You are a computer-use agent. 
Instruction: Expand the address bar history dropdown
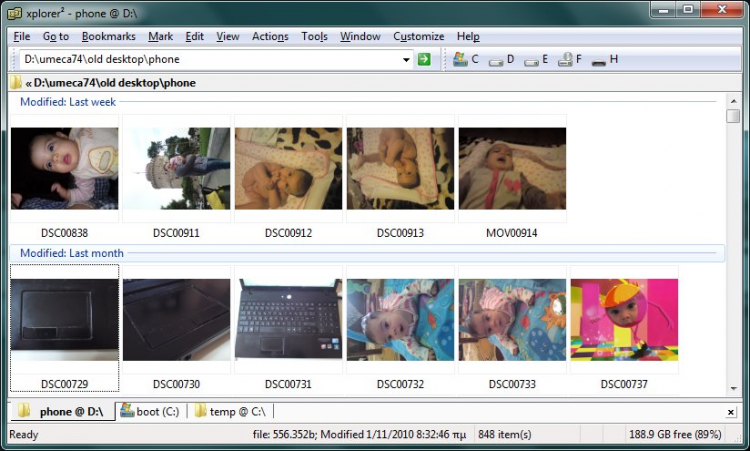tap(406, 60)
